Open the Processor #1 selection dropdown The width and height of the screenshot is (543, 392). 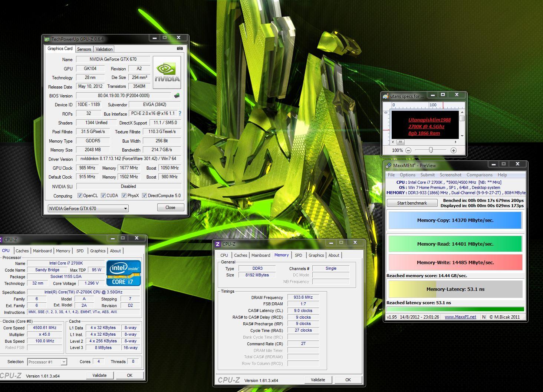point(47,362)
